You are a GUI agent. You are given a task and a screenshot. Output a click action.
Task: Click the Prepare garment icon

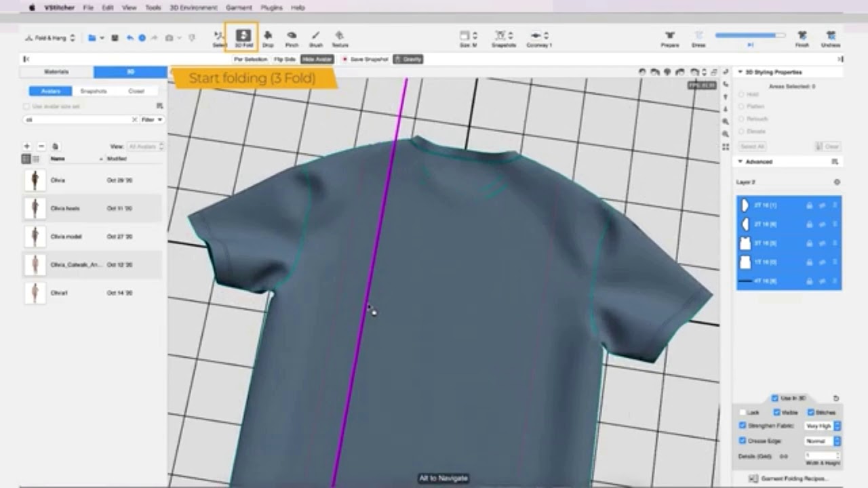[x=670, y=38]
